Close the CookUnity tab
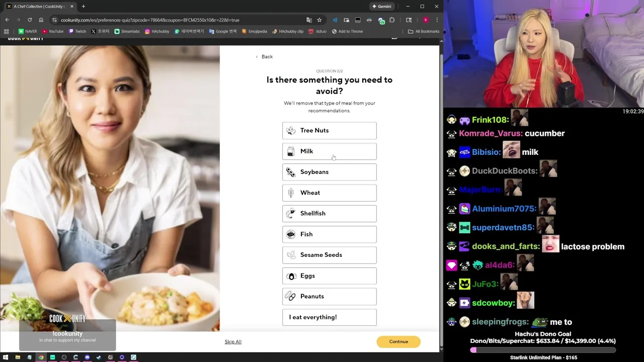 point(72,7)
